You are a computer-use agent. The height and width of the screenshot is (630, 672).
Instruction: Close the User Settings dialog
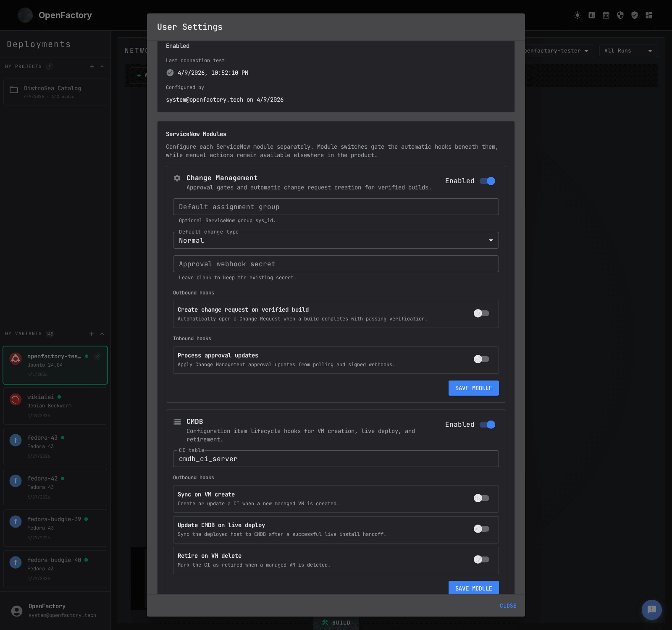click(x=508, y=606)
